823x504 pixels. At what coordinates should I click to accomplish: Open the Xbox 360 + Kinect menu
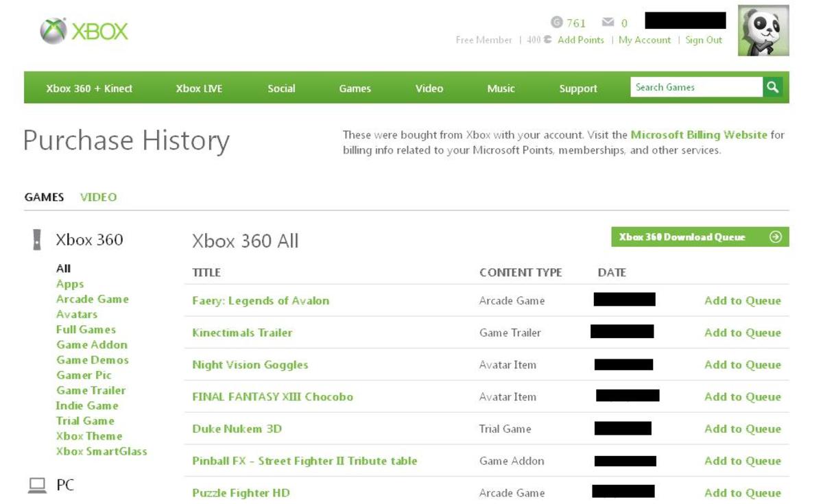tap(89, 88)
